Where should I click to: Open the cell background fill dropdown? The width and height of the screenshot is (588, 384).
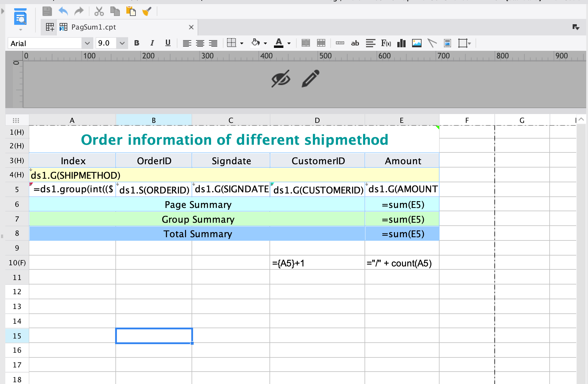click(264, 43)
